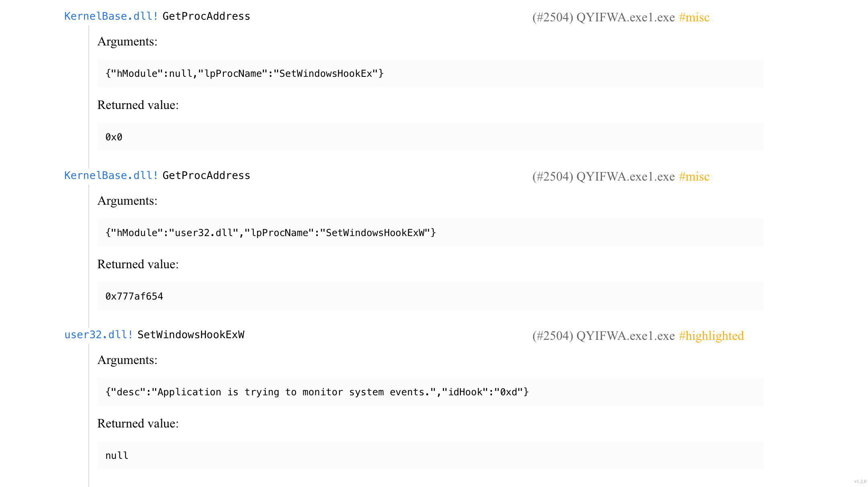
Task: Click the second KernelBase.dll! module link
Action: [111, 175]
